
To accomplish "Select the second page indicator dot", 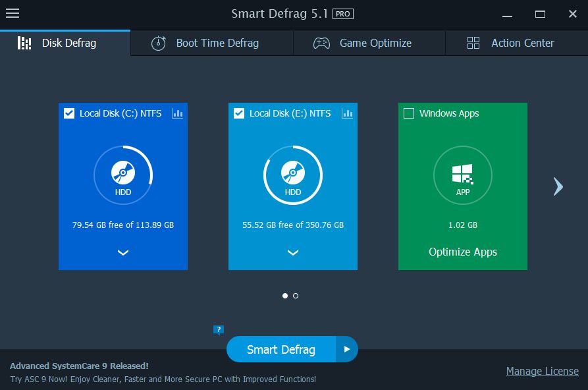I will point(294,296).
